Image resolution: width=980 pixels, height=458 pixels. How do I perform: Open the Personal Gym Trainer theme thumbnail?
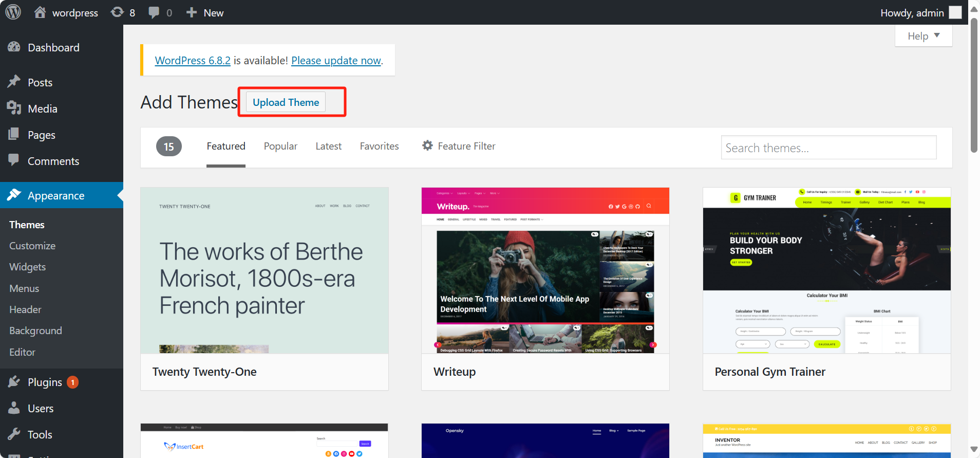tap(827, 270)
